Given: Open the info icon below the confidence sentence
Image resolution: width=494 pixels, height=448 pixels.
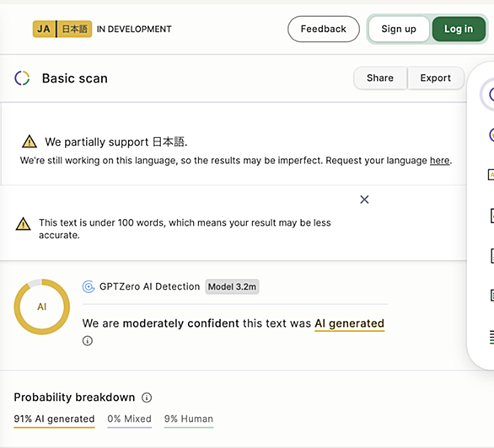Looking at the screenshot, I should click(x=88, y=341).
